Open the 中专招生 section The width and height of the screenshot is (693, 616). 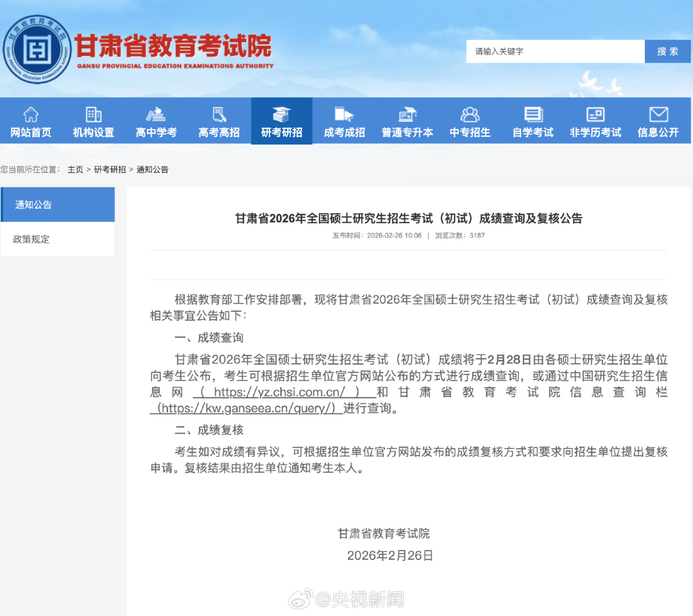click(x=470, y=121)
